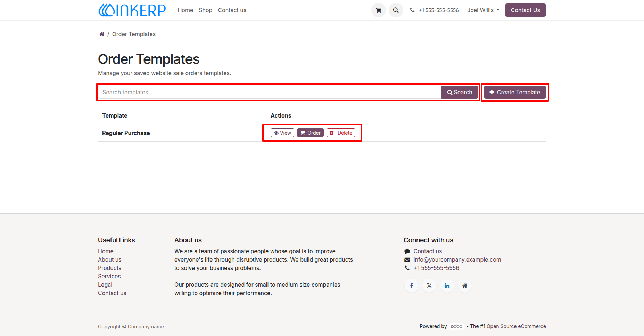
Task: Click the header phone number +1 555-555-5556
Action: [x=439, y=10]
